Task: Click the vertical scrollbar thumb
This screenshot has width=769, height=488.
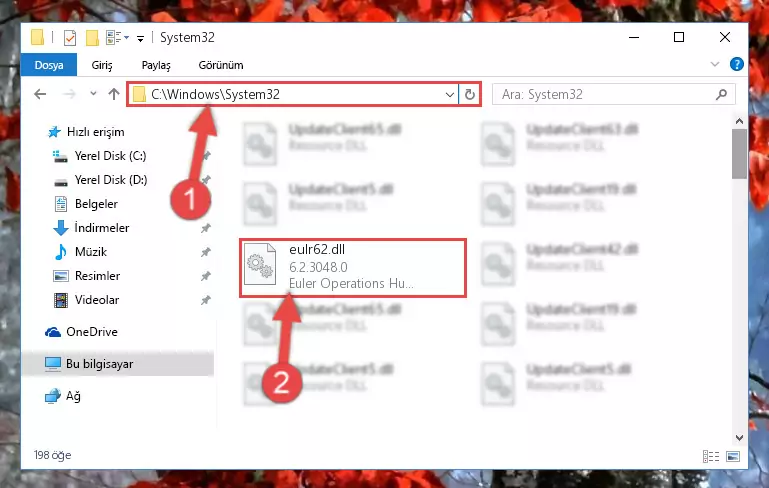Action: point(739,154)
